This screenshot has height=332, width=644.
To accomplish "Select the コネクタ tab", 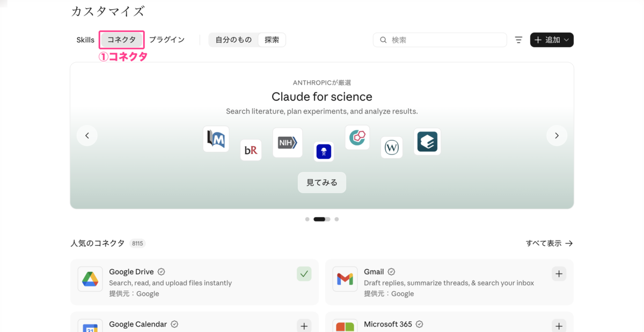I will coord(121,40).
